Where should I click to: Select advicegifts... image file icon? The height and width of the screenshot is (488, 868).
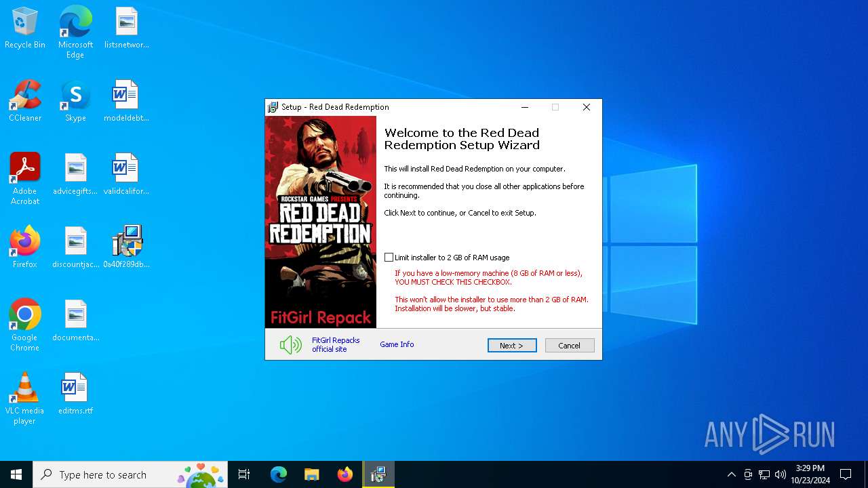tap(75, 175)
